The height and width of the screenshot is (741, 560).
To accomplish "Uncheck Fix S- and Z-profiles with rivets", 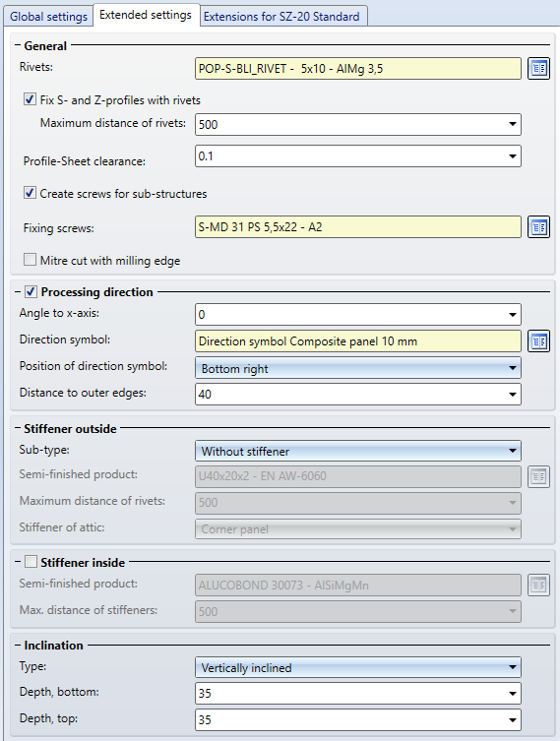I will click(30, 99).
